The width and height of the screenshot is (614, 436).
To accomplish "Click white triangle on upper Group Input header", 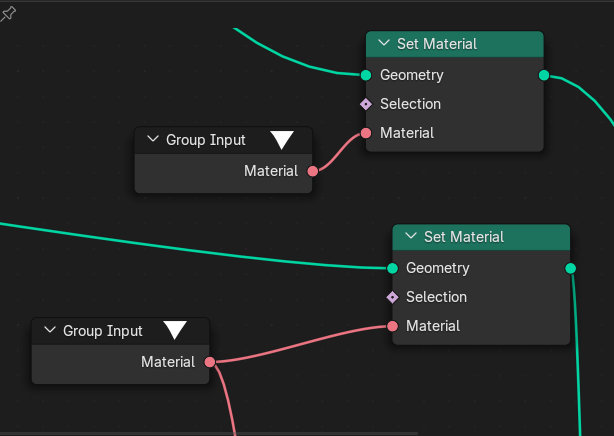I will pos(282,140).
